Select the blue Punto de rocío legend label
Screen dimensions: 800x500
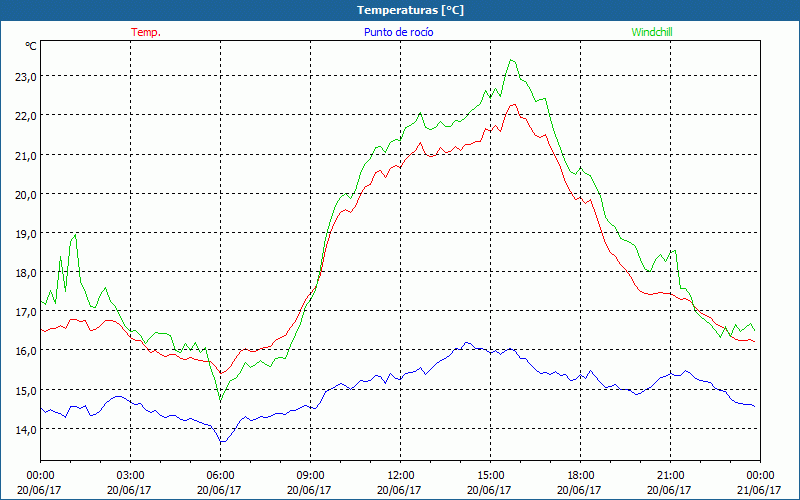tap(398, 32)
